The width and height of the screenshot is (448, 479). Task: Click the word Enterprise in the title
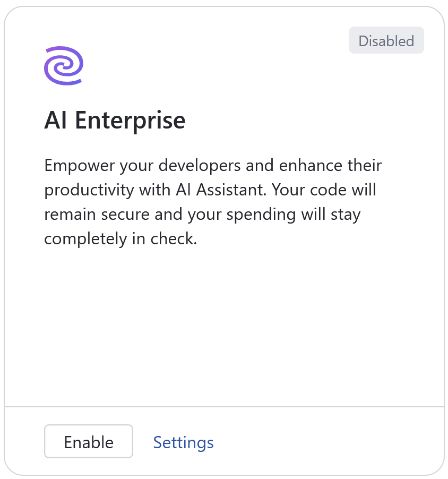[x=130, y=121]
